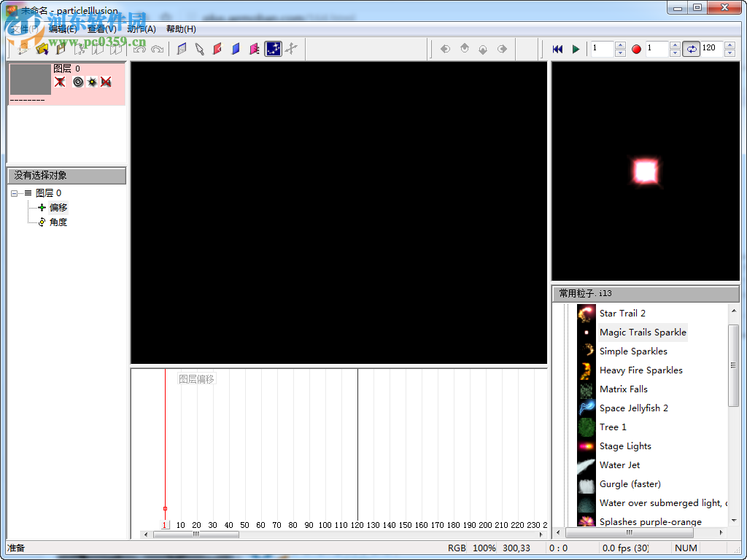This screenshot has width=747, height=560.
Task: Toggle the first crossed-out icon on layer 0
Action: point(60,82)
